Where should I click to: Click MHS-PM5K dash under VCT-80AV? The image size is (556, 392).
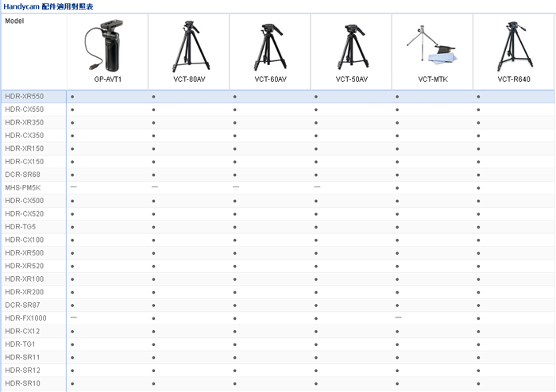[155, 186]
